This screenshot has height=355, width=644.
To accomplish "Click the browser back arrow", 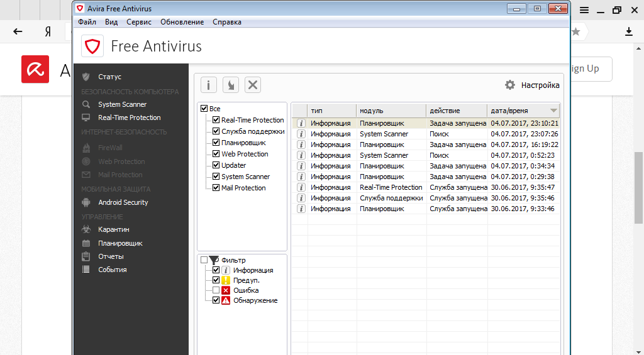I will point(18,31).
